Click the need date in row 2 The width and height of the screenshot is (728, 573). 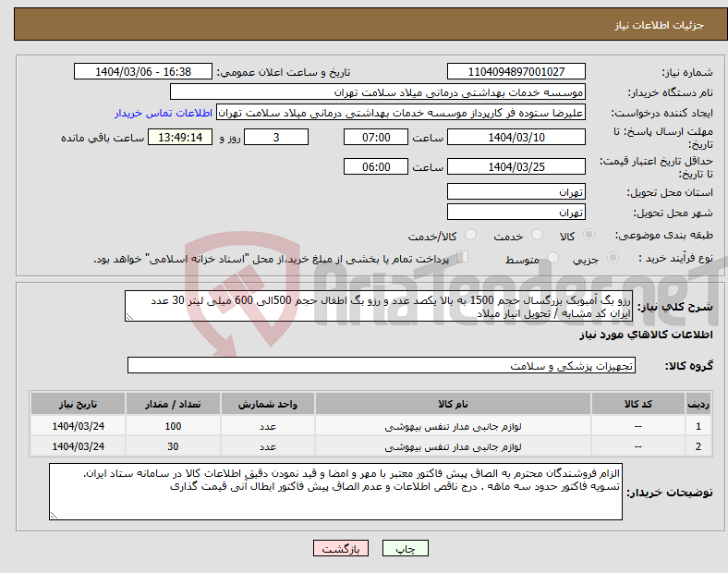78,446
